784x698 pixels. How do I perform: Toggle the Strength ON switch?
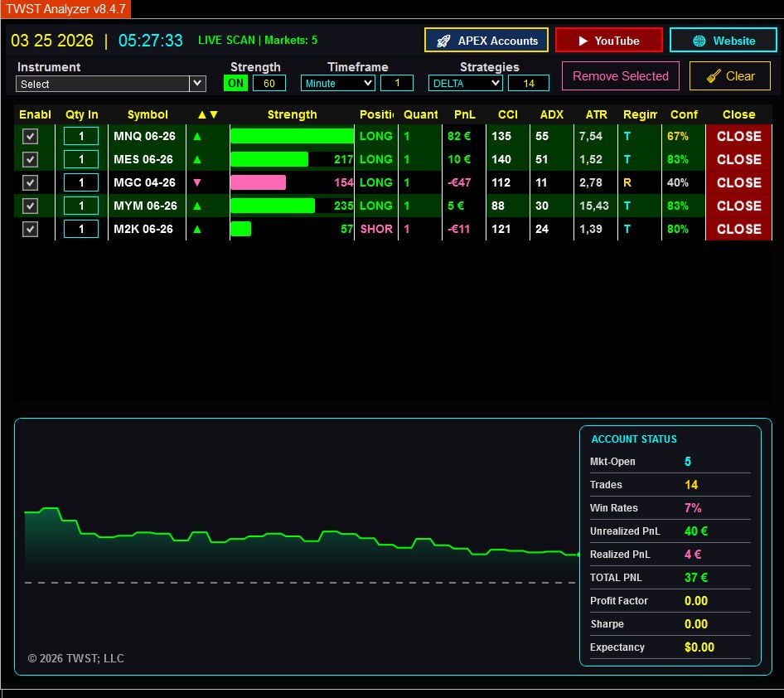pyautogui.click(x=236, y=83)
